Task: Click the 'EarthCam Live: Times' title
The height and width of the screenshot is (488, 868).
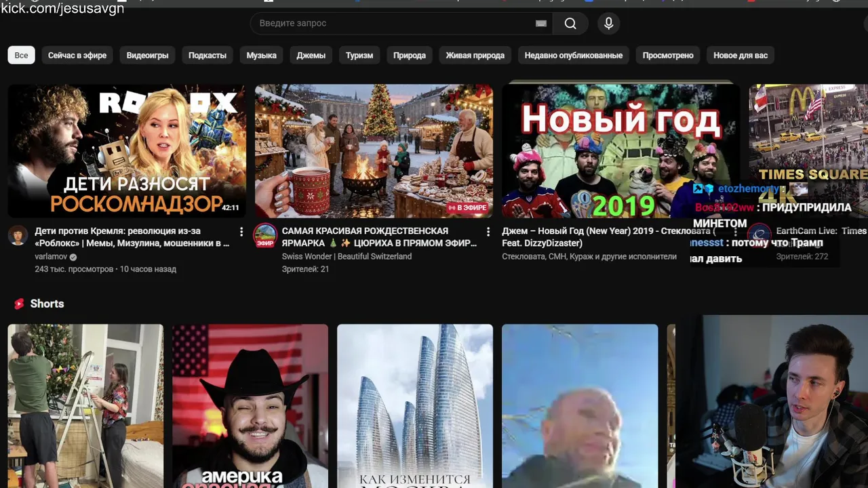Action: pyautogui.click(x=821, y=231)
